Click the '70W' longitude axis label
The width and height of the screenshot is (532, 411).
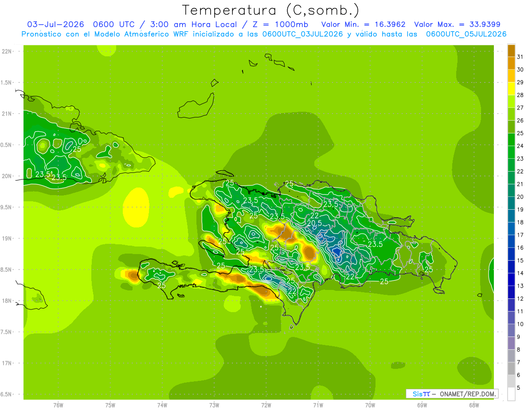click(x=370, y=405)
